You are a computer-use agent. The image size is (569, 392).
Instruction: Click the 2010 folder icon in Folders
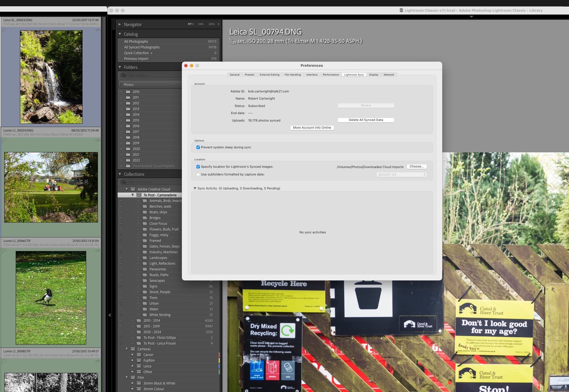pos(128,92)
